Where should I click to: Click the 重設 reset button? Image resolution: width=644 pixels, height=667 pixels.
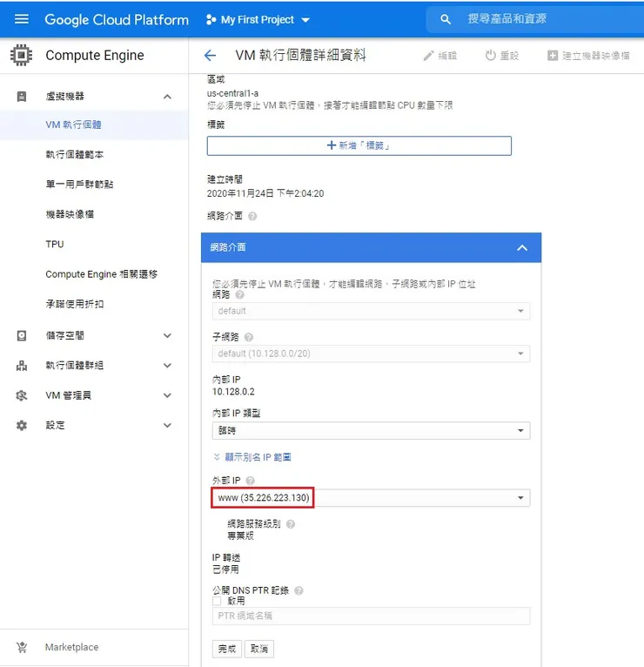502,56
